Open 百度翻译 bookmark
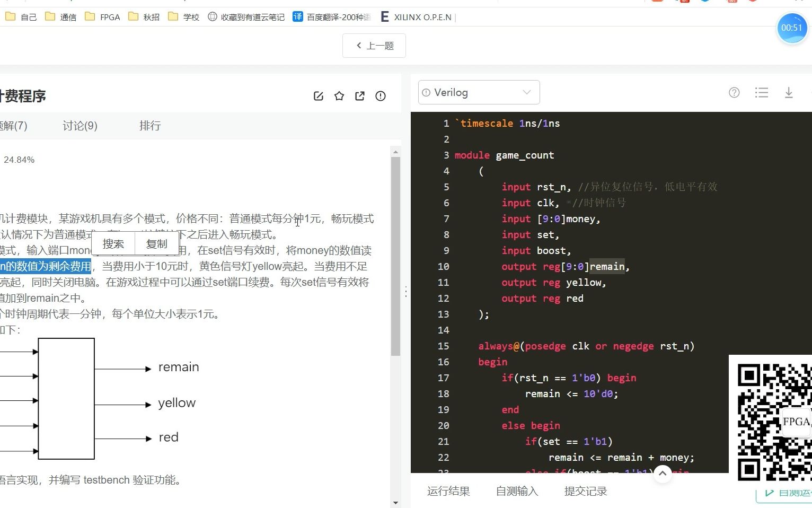Image resolution: width=812 pixels, height=508 pixels. tap(332, 17)
